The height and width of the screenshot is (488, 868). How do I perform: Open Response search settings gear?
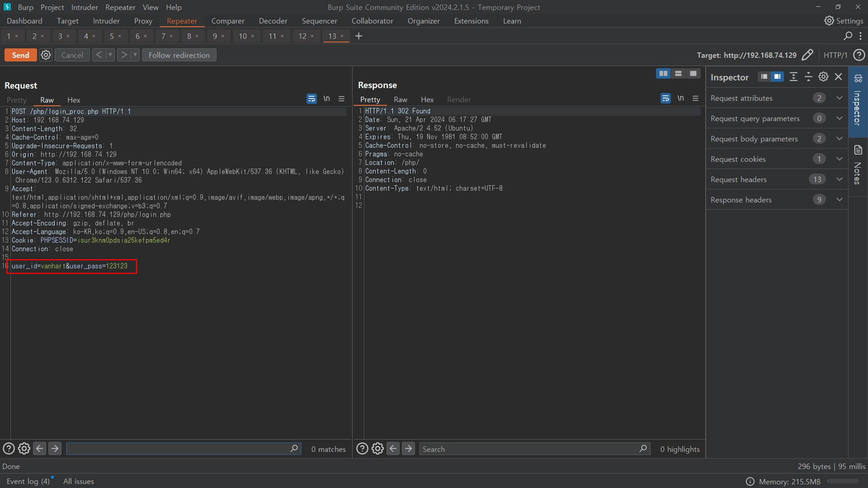coord(377,449)
